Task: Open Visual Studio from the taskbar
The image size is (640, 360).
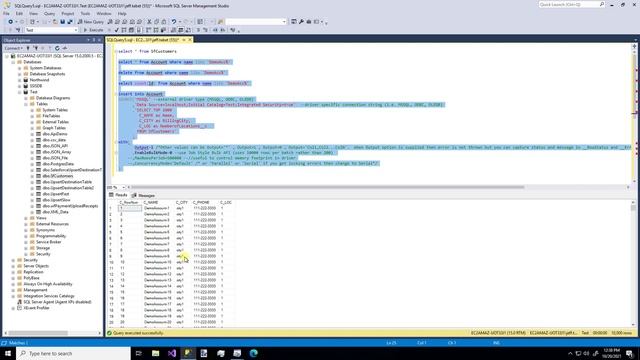Action: pyautogui.click(x=172, y=353)
